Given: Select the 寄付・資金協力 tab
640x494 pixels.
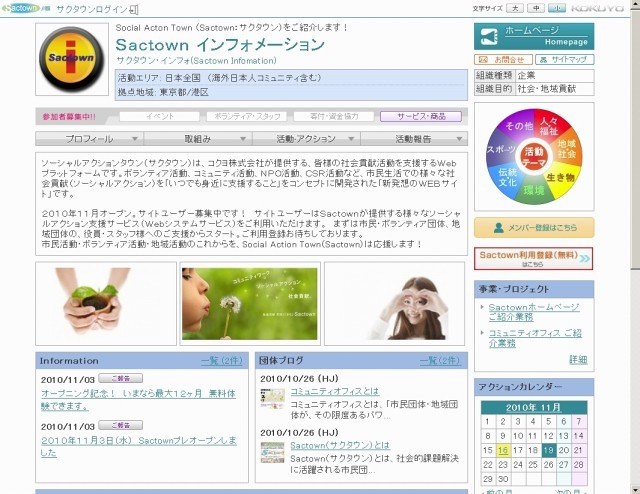Looking at the screenshot, I should coord(333,116).
